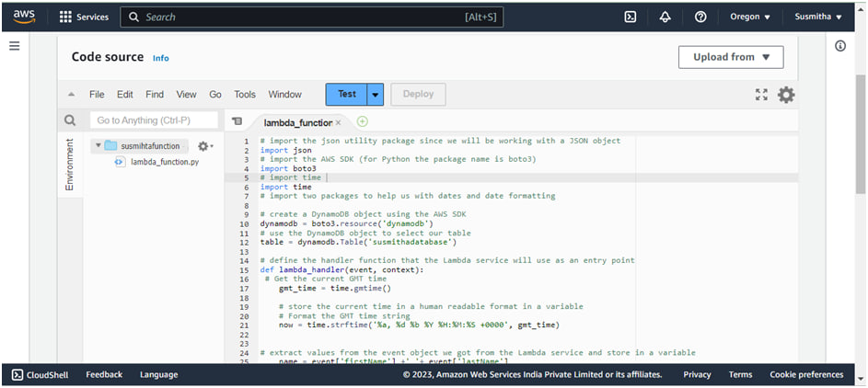Open the Upload from dropdown
Screen dimensions: 868x388
(731, 57)
